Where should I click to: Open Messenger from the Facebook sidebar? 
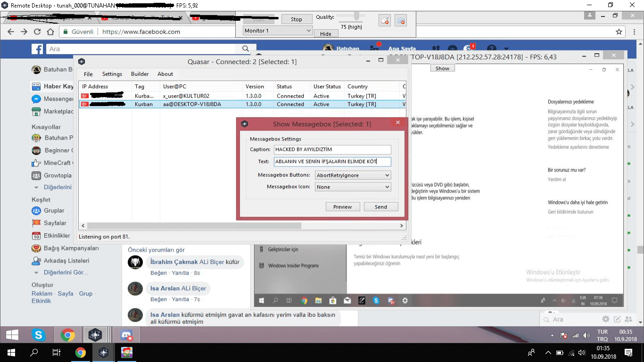tap(52, 99)
